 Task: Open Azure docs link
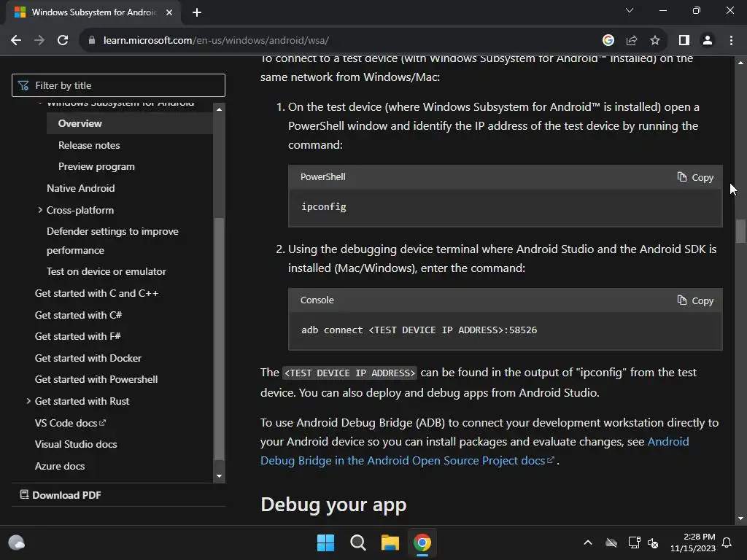(60, 466)
